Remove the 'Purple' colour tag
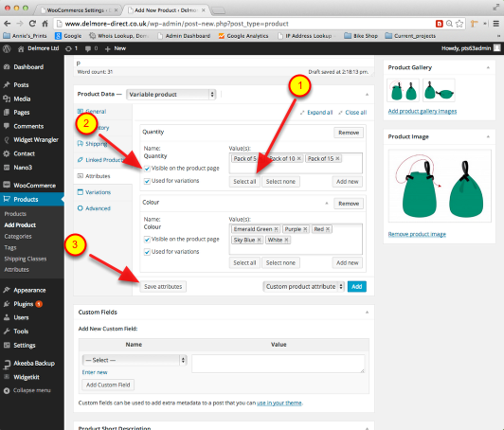The width and height of the screenshot is (504, 430). point(305,229)
